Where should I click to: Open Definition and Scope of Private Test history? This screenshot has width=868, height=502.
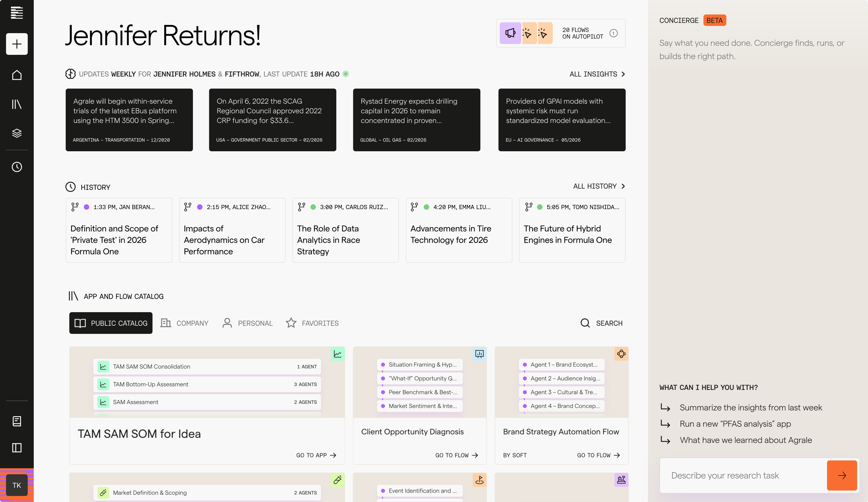pos(119,230)
